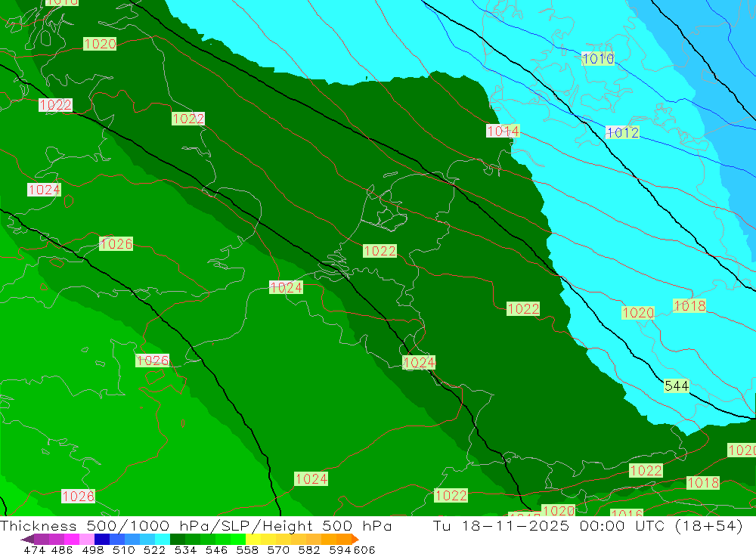Choose the darkest green legend swatch
This screenshot has height=554, width=756.
click(178, 539)
